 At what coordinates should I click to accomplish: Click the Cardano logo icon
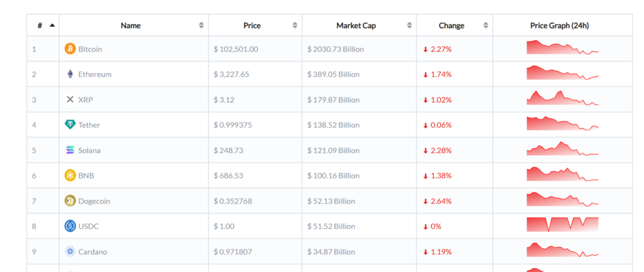point(70,251)
